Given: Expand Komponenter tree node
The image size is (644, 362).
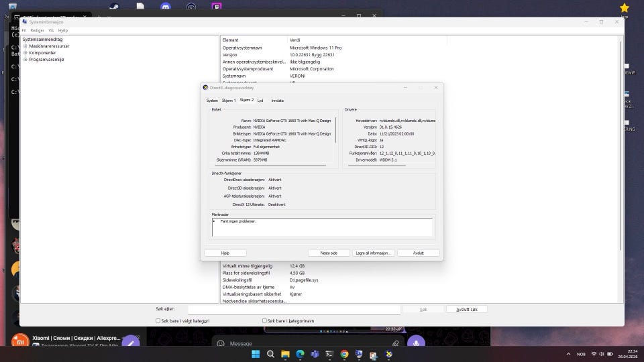Looking at the screenshot, I should tap(25, 52).
